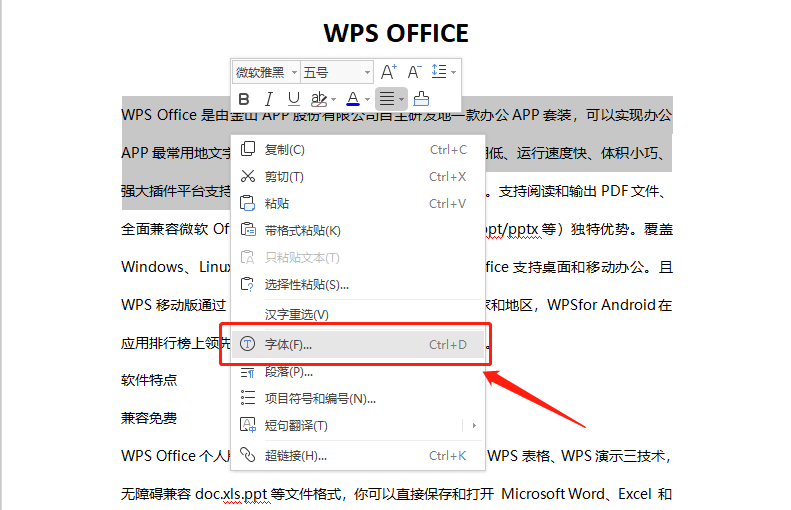The width and height of the screenshot is (791, 510).
Task: Click the format painter brush icon
Action: [421, 99]
